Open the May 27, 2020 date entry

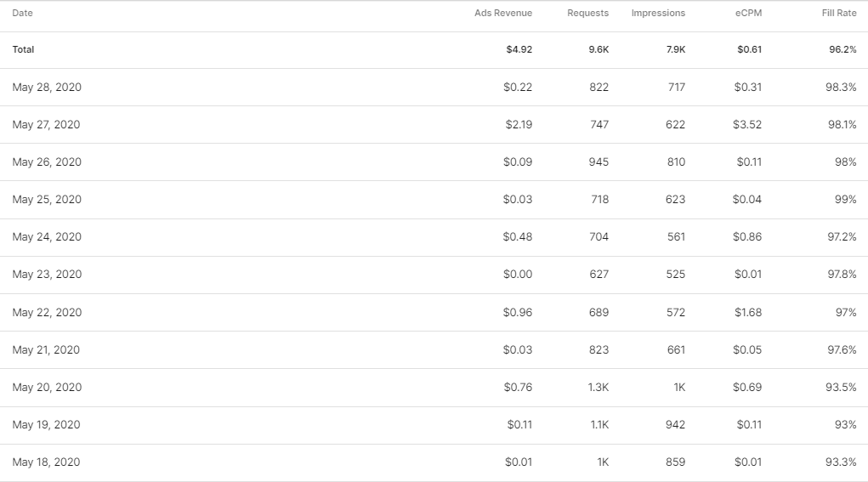[47, 125]
